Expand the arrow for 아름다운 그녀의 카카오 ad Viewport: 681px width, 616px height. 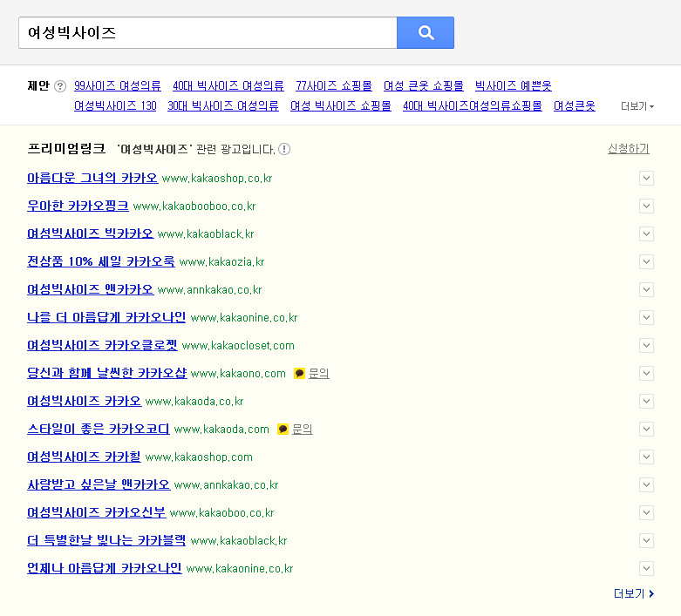tap(646, 179)
